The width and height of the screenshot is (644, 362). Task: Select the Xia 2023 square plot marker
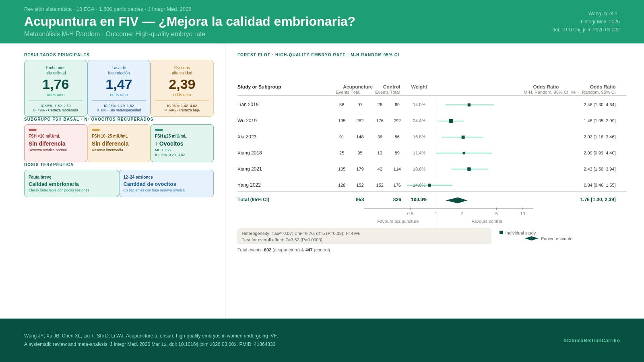point(463,137)
